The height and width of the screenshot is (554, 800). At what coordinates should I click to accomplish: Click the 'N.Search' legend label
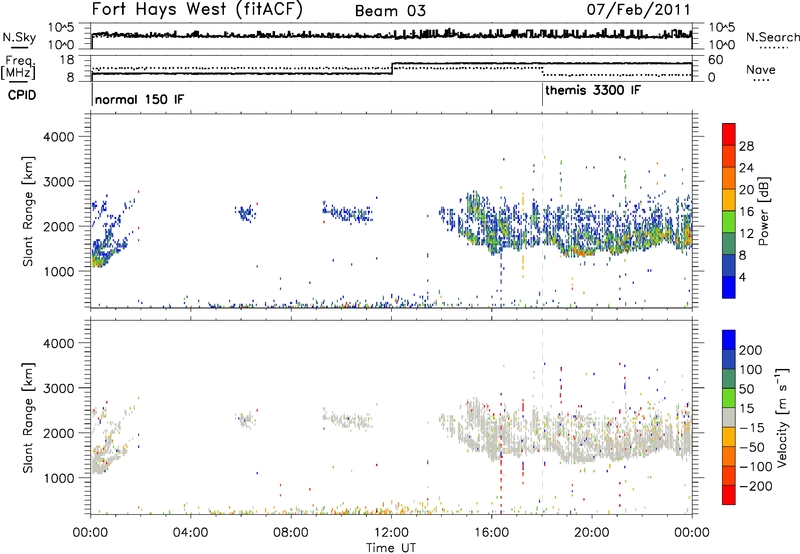point(773,37)
